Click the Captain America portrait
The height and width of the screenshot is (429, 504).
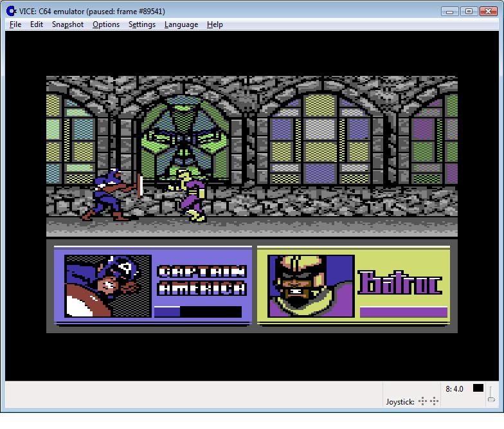pos(108,286)
